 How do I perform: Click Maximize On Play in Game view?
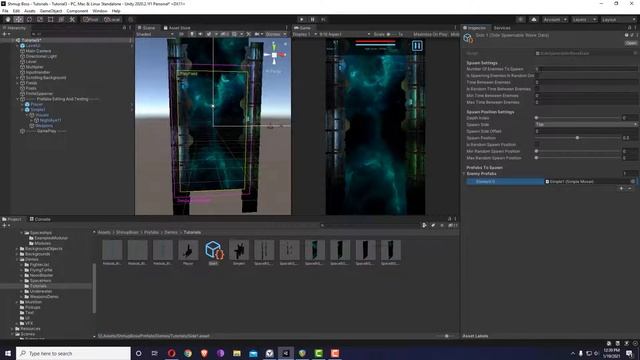(x=430, y=34)
